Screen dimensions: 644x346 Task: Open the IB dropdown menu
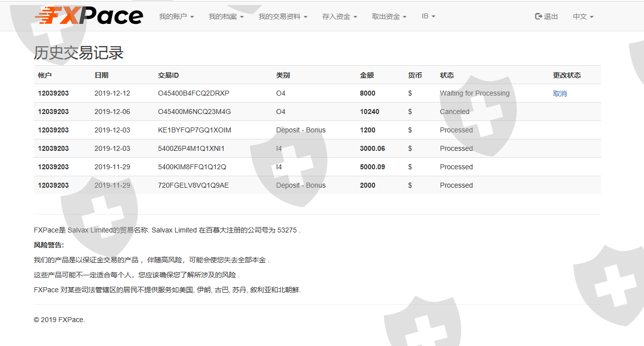[x=428, y=16]
